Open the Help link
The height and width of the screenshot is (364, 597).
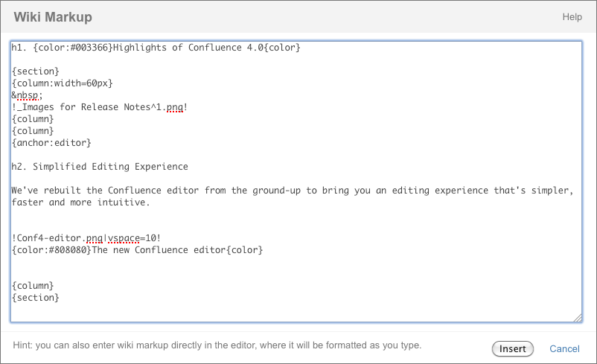572,17
